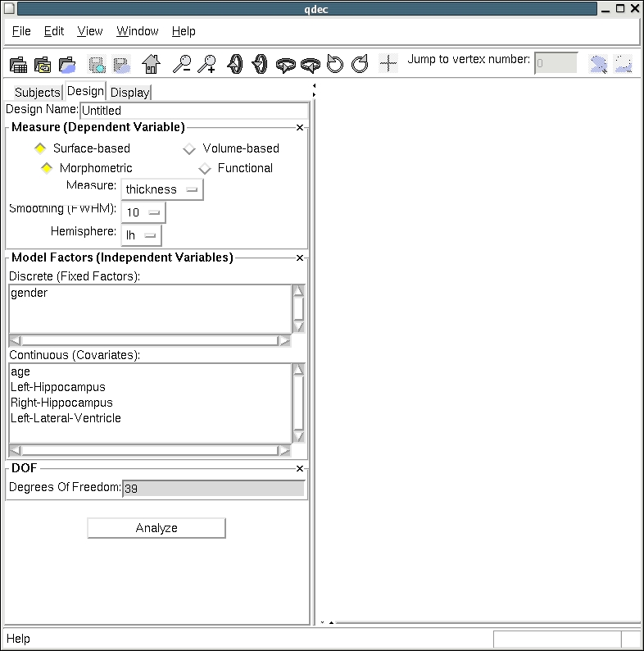Screen dimensions: 644x651
Task: Open the Smoothing FWHM dropdown
Action: pyautogui.click(x=143, y=212)
